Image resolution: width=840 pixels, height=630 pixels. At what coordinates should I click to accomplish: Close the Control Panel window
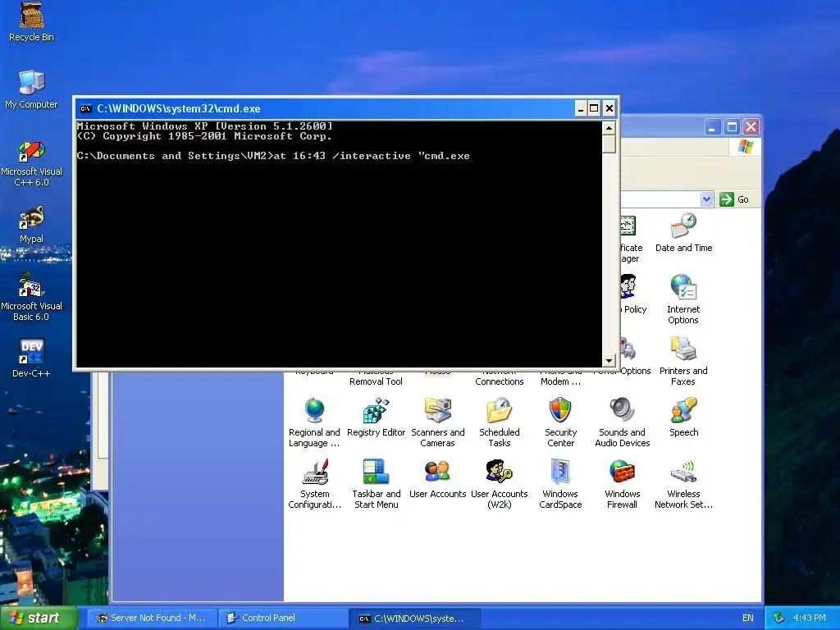click(x=751, y=127)
